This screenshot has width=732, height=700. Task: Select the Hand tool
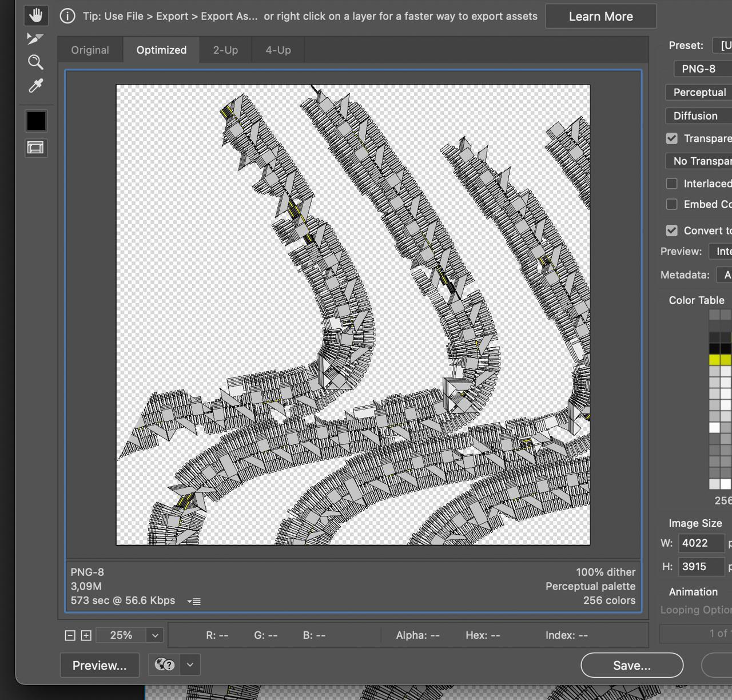[x=35, y=15]
